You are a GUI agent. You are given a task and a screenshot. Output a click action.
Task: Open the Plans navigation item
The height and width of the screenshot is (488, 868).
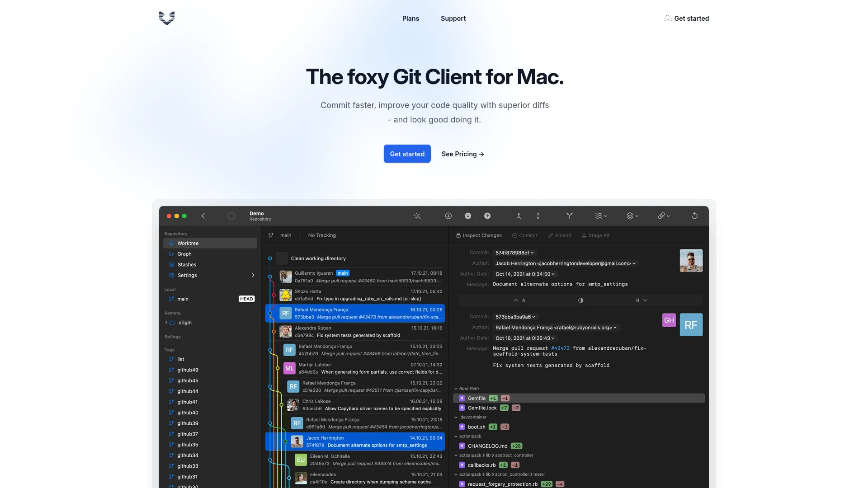[410, 19]
